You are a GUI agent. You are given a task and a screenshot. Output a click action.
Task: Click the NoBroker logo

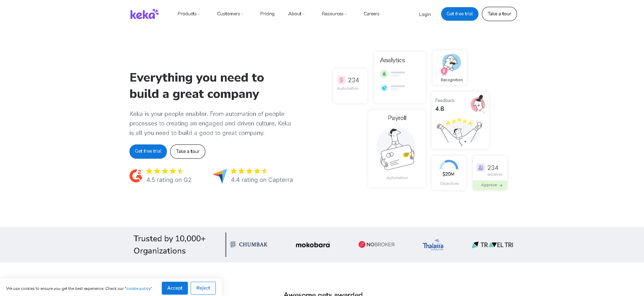pos(377,244)
